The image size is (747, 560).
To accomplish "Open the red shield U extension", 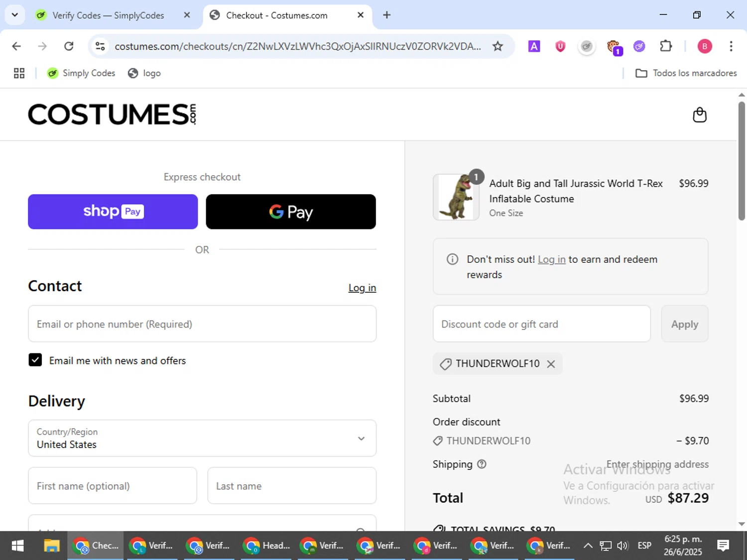I will [x=560, y=46].
